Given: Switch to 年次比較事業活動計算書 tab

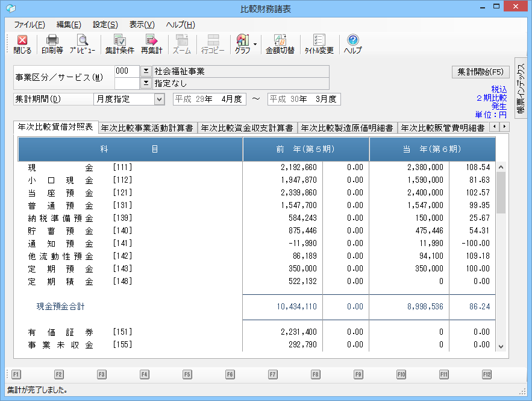Looking at the screenshot, I should (147, 128).
